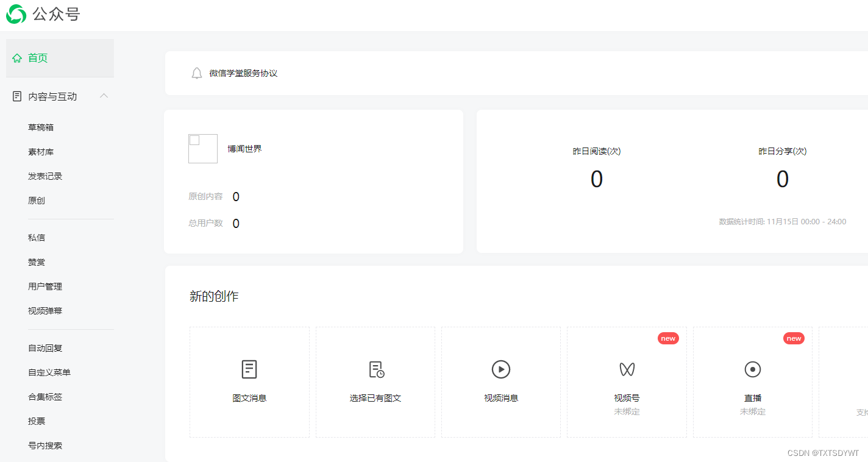The image size is (868, 462).
Task: Click the 内容与互动 section label
Action: pos(52,96)
